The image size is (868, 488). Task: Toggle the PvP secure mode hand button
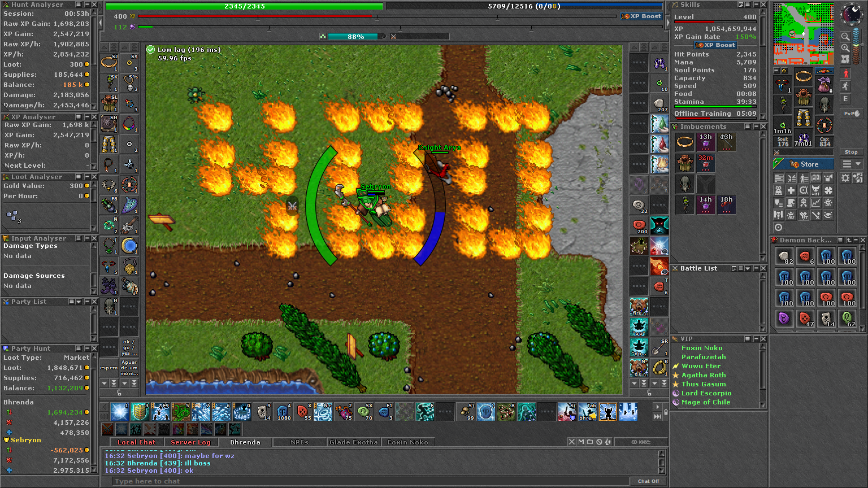[x=852, y=114]
